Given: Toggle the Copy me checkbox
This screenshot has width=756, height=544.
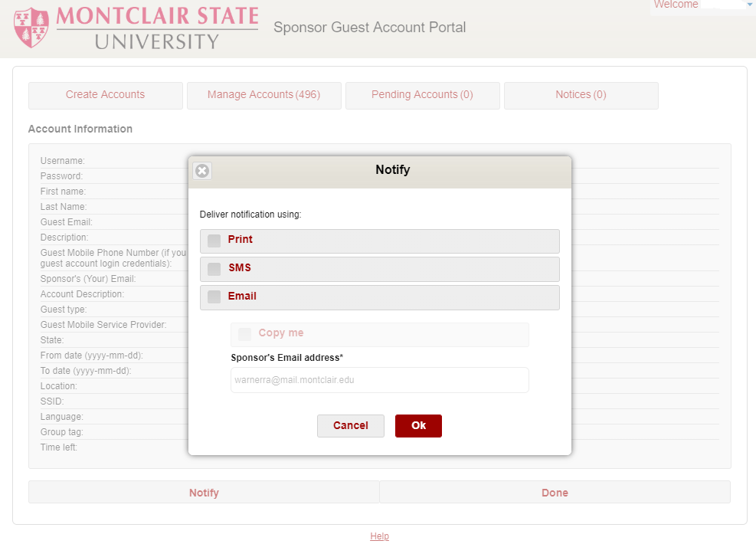Looking at the screenshot, I should click(244, 334).
